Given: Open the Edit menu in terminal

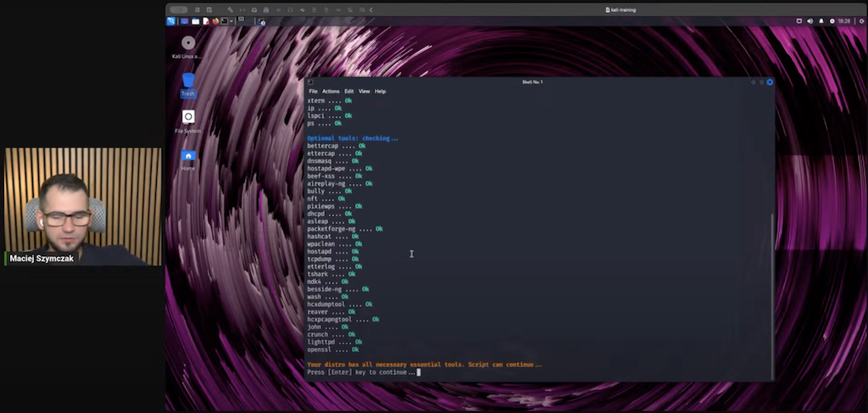Looking at the screenshot, I should click(x=348, y=92).
